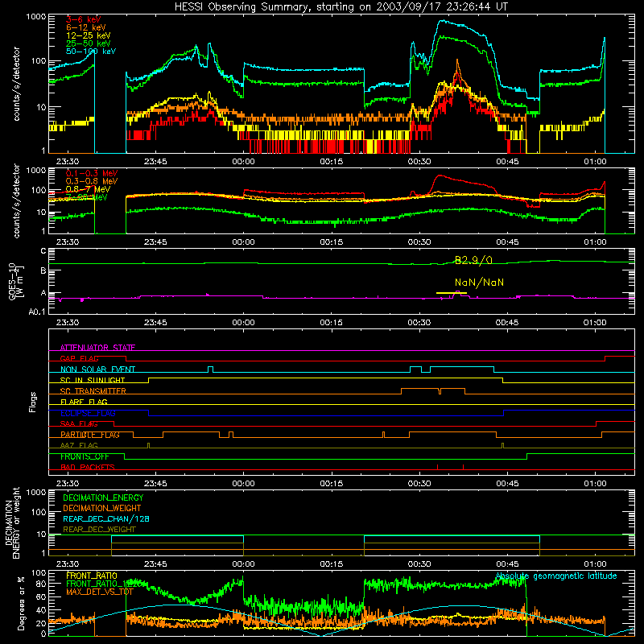Image resolution: width=644 pixels, height=644 pixels.
Task: Select the Degrees or % axis title
Action: click(x=21, y=603)
